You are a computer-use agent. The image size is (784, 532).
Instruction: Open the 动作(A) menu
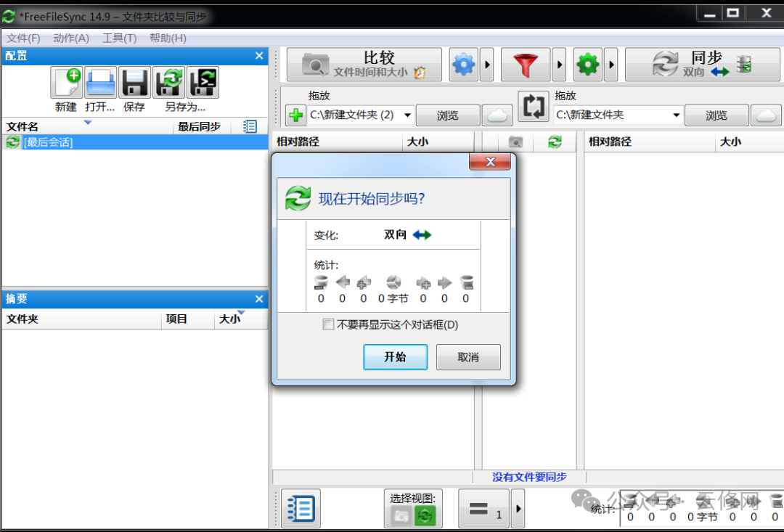point(71,38)
